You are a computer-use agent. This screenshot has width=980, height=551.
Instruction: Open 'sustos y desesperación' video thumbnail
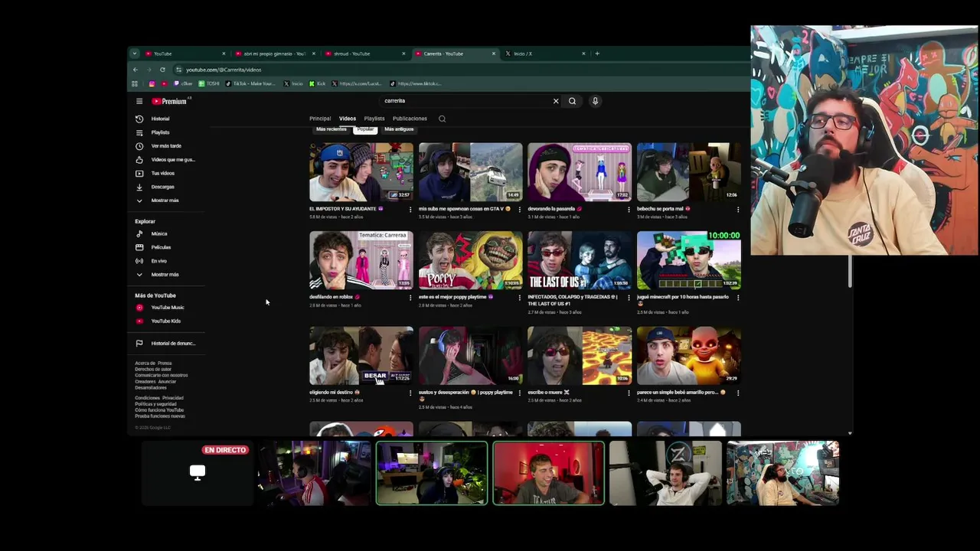[x=471, y=356]
